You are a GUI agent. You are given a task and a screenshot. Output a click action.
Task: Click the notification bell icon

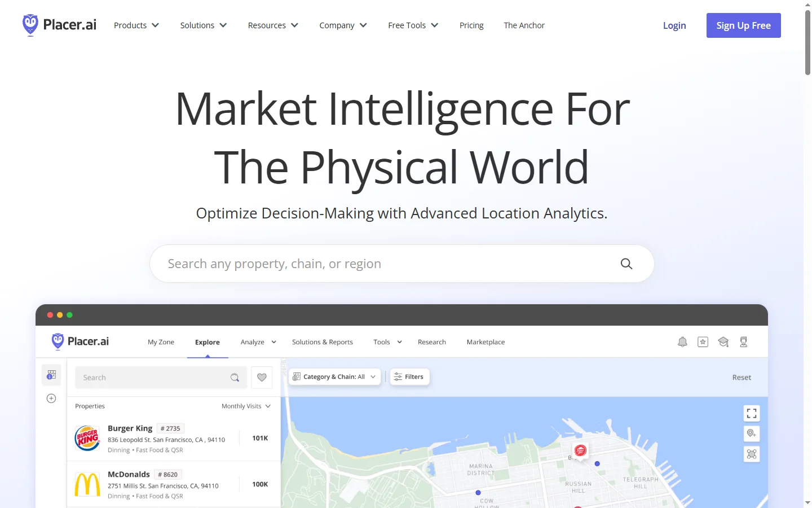click(682, 342)
